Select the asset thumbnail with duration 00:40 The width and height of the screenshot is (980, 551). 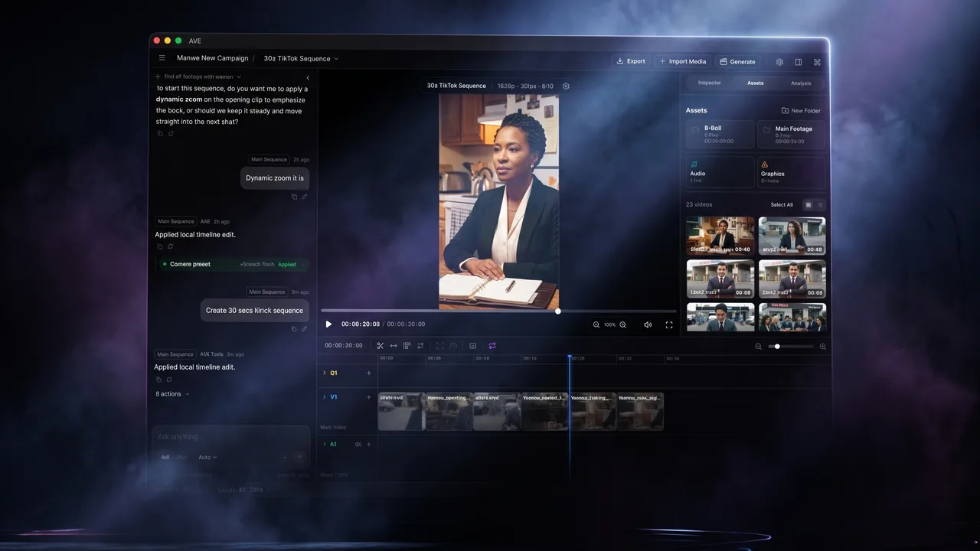tap(720, 236)
